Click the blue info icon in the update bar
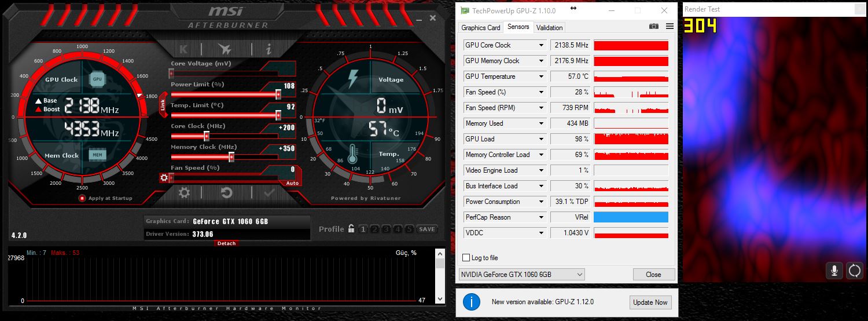Image resolution: width=868 pixels, height=321 pixels. click(x=472, y=302)
